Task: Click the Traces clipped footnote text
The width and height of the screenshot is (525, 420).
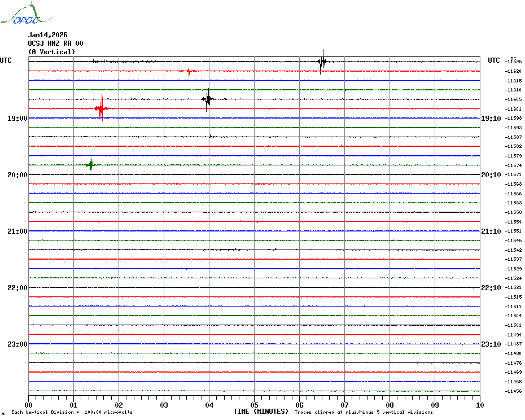Action: (364, 412)
